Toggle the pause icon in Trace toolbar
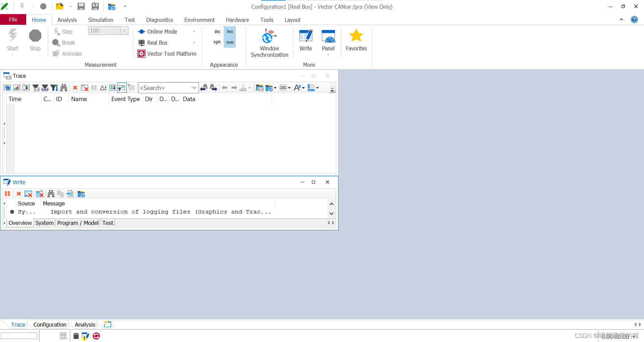644x342 pixels. (94, 88)
